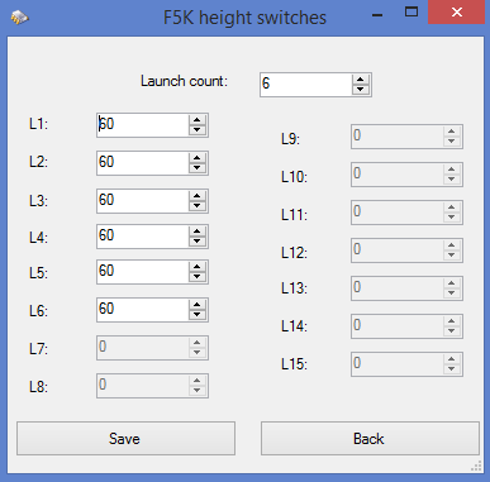Screen dimensions: 490x482
Task: Increment L1 height using up arrow
Action: coord(197,120)
